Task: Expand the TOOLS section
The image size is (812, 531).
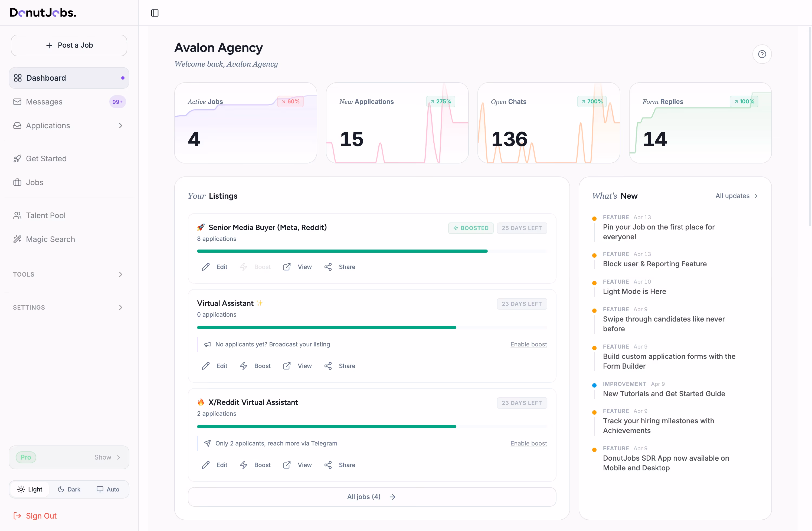Action: pos(68,274)
